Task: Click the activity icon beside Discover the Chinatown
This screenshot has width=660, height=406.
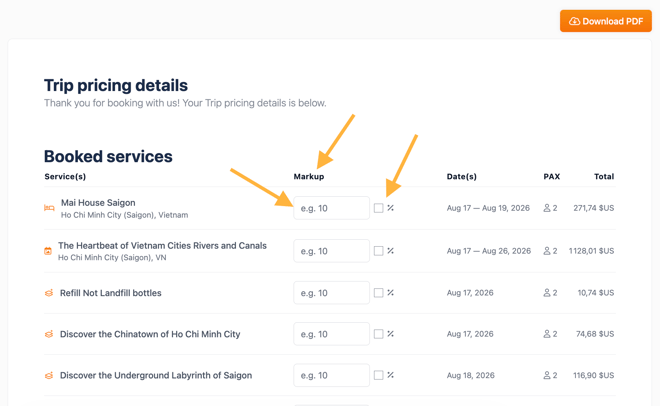Action: point(49,334)
